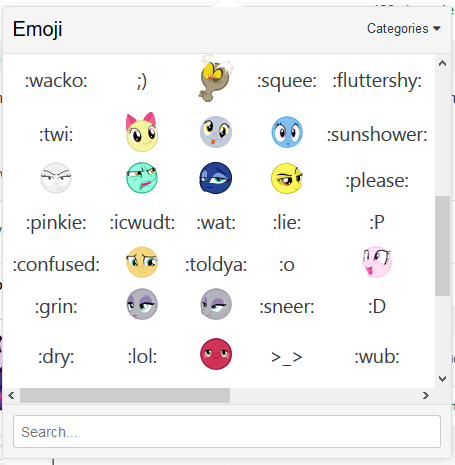Insert the :toldya: emoji
Viewport: 455px width, 465px height.
click(x=216, y=265)
